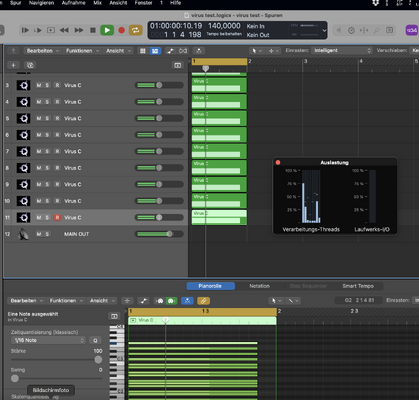Solo track 9 Virus C
The image size is (419, 400).
click(47, 184)
